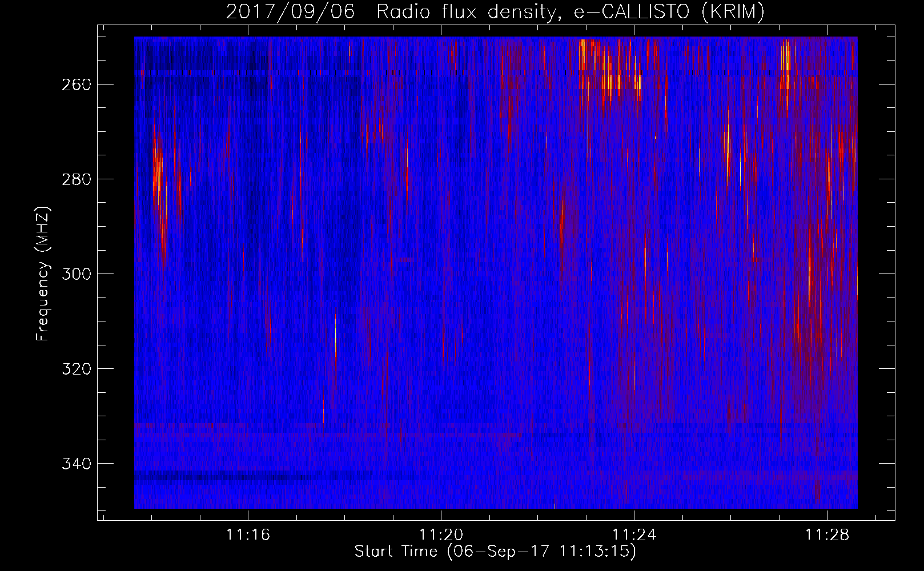Image resolution: width=924 pixels, height=571 pixels.
Task: Click the 11:20 time tick label
Action: (x=441, y=535)
